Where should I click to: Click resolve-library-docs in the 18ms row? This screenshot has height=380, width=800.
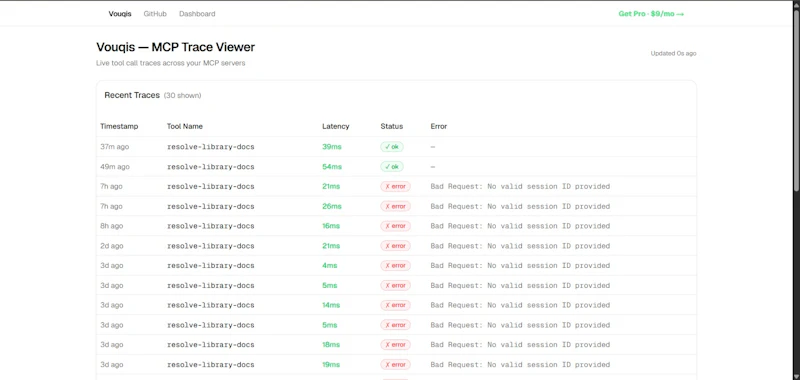tap(211, 345)
